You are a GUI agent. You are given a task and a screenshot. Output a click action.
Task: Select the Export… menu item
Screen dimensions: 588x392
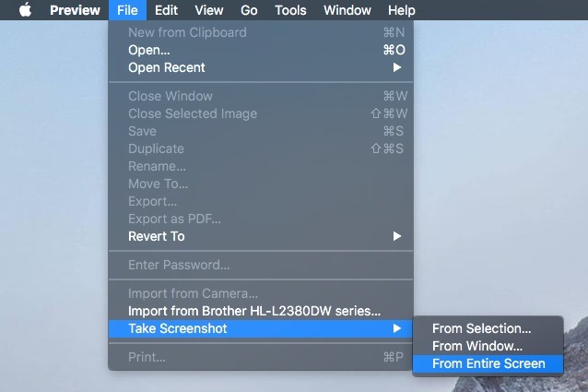pyautogui.click(x=261, y=201)
